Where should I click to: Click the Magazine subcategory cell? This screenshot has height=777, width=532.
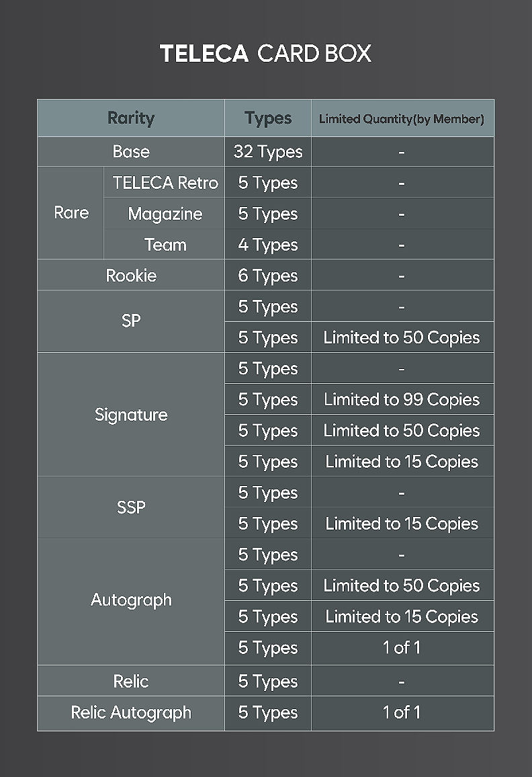(x=165, y=214)
